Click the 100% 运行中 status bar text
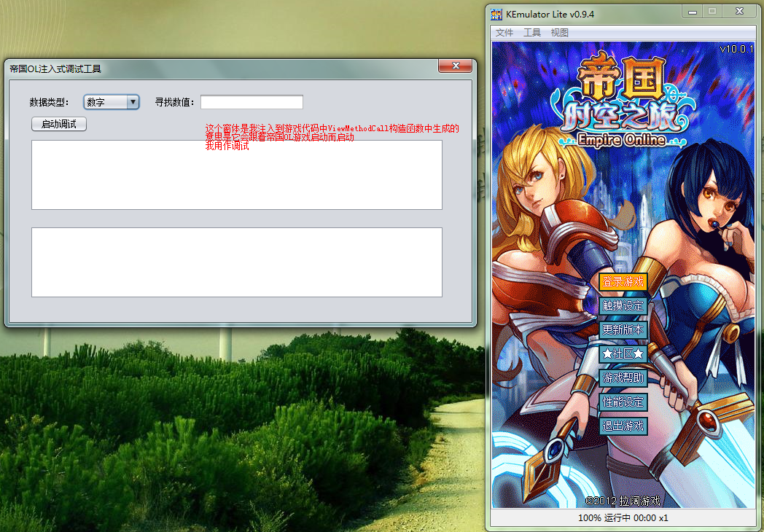The height and width of the screenshot is (532, 764). coord(623,518)
